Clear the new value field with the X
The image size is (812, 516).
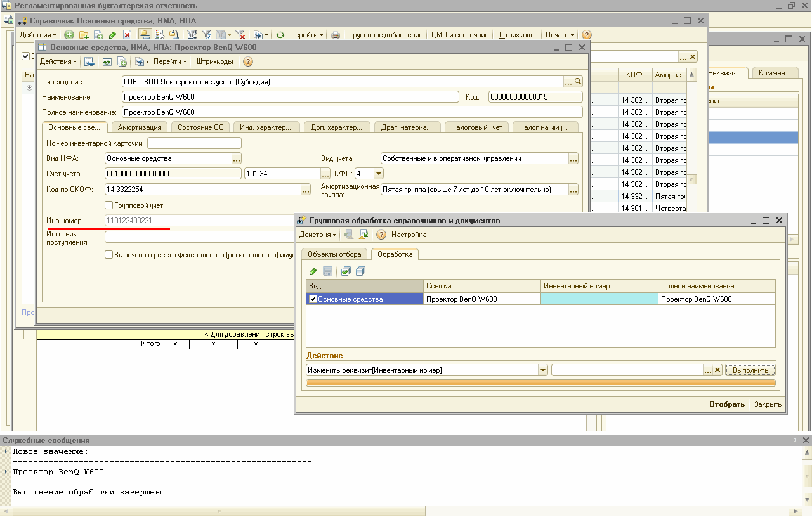tap(718, 370)
